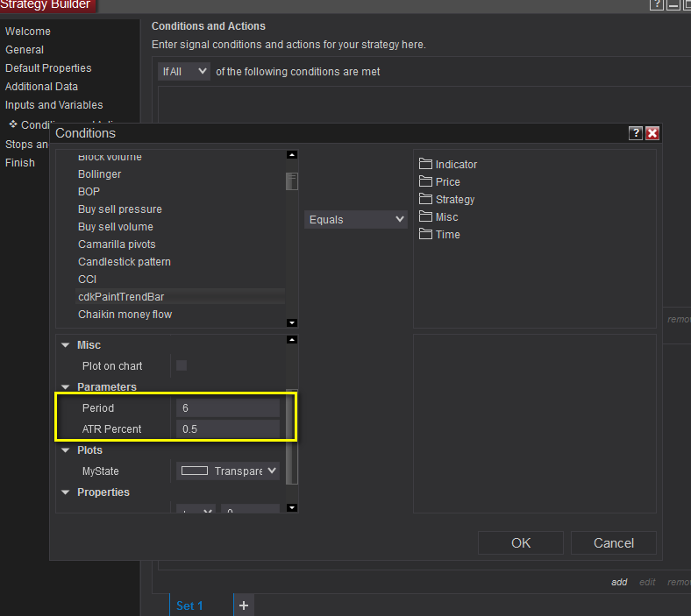
Task: Select CCI indicator
Action: pyautogui.click(x=88, y=280)
